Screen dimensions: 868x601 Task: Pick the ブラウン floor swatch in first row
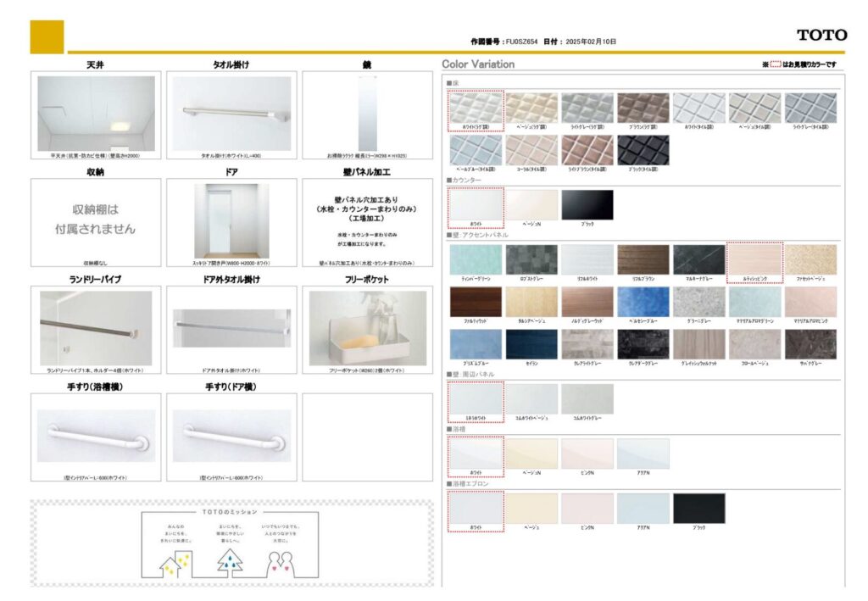tap(643, 108)
